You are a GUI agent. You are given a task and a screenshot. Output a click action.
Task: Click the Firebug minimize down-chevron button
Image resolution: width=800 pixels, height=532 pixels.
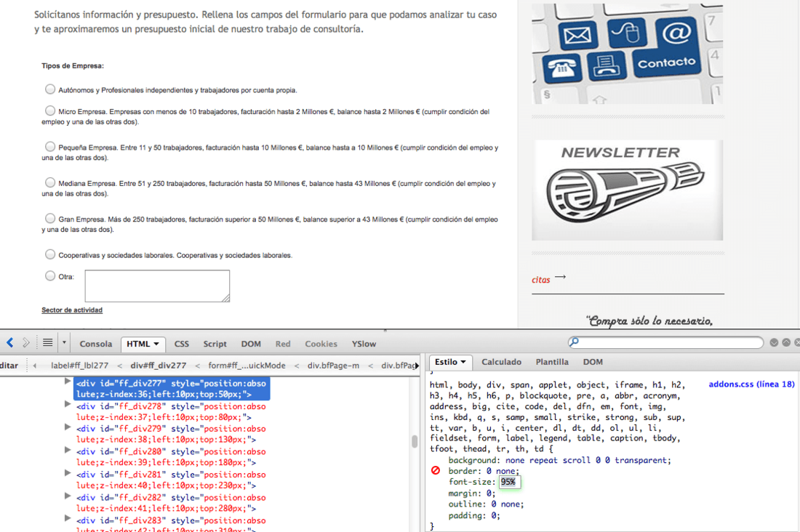click(x=774, y=342)
